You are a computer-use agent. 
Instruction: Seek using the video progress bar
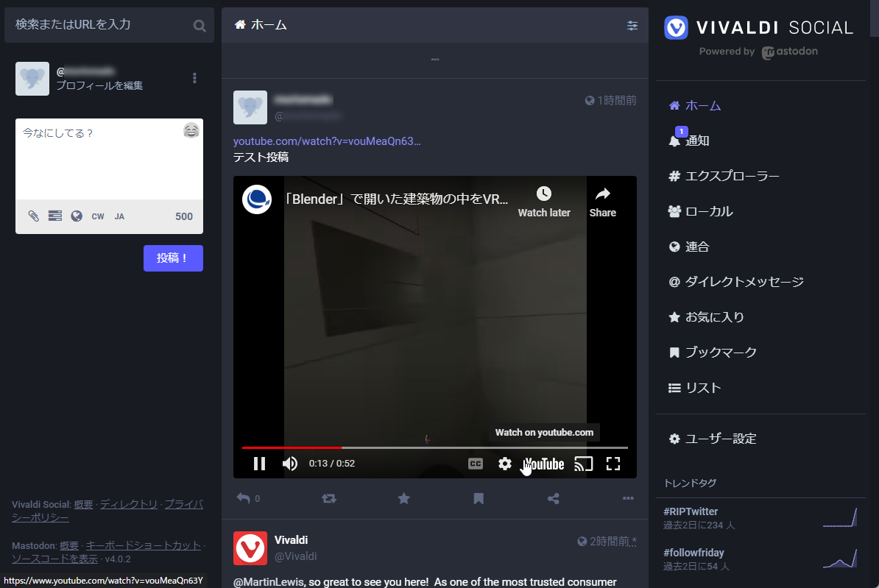click(x=434, y=447)
